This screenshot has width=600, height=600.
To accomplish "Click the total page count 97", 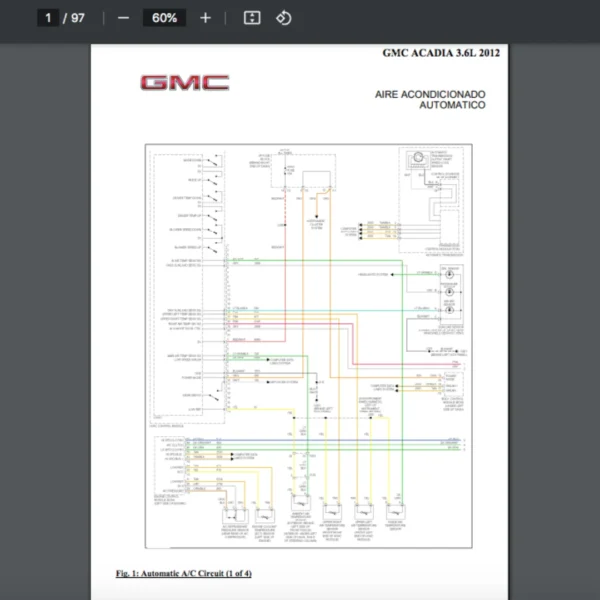I will 78,18.
